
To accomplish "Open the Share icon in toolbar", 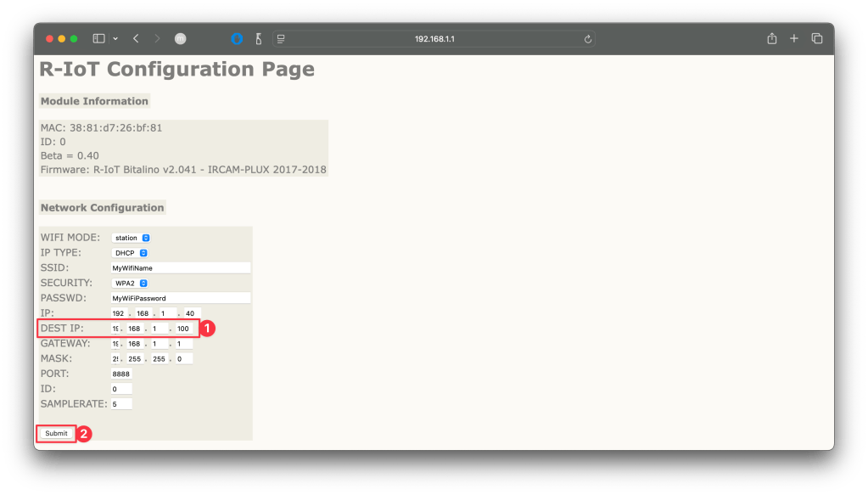I will (771, 39).
